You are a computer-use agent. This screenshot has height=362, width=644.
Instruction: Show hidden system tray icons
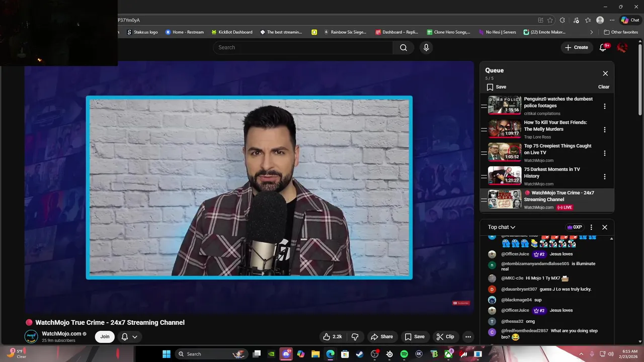click(x=581, y=354)
